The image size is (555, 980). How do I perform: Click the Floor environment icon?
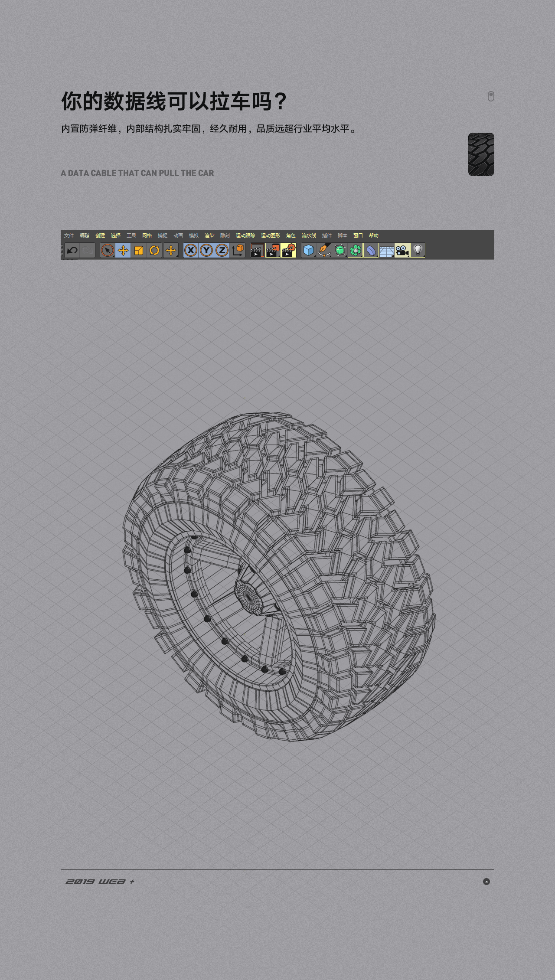point(386,251)
